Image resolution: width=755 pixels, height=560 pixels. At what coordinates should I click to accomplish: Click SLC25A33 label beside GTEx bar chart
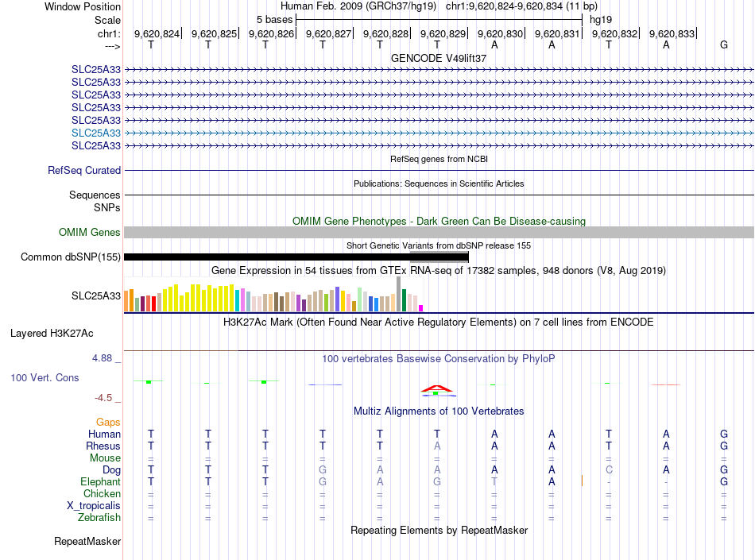[x=96, y=295]
